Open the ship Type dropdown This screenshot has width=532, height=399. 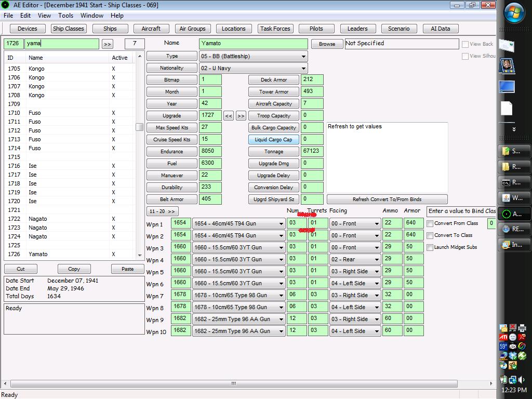pyautogui.click(x=254, y=56)
